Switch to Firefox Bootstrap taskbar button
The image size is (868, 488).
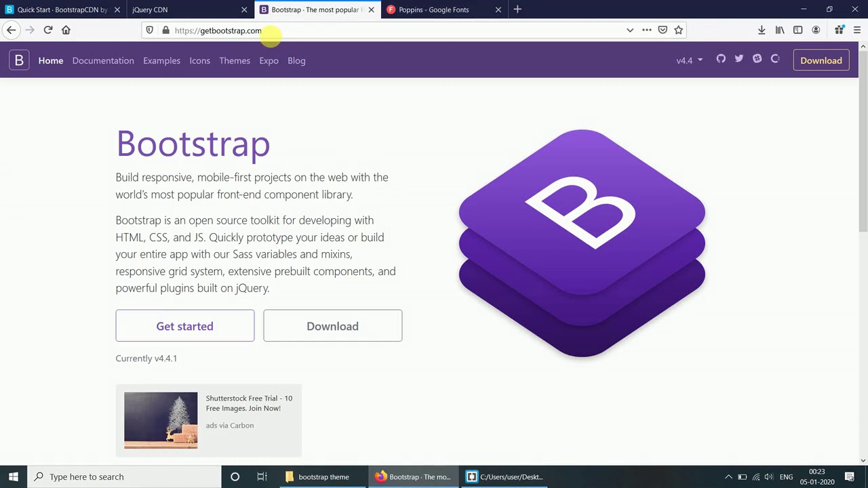412,476
